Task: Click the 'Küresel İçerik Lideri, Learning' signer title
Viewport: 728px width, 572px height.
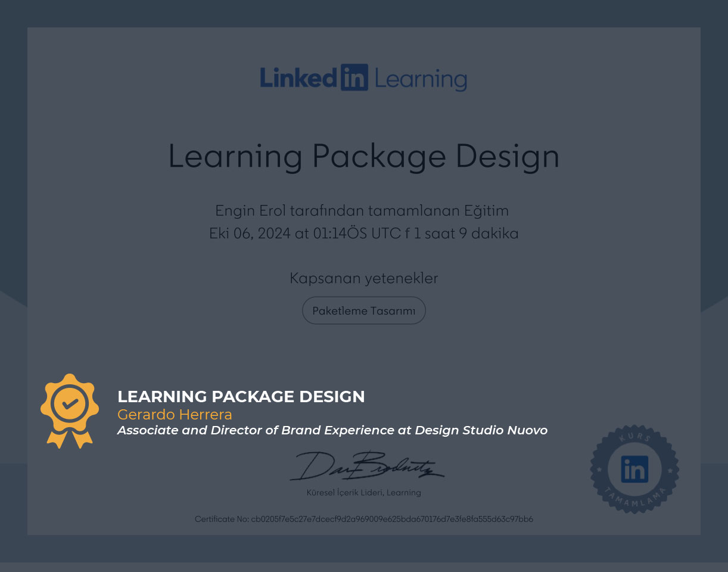Action: 363,493
